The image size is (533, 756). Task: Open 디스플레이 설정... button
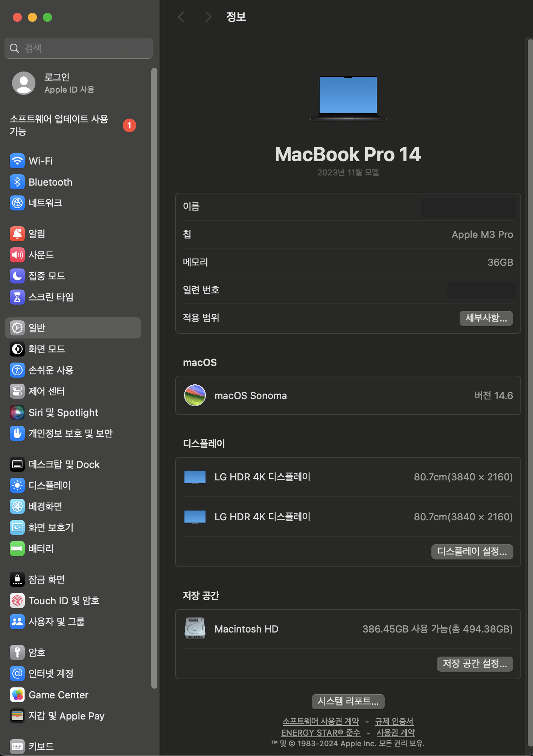tap(472, 552)
